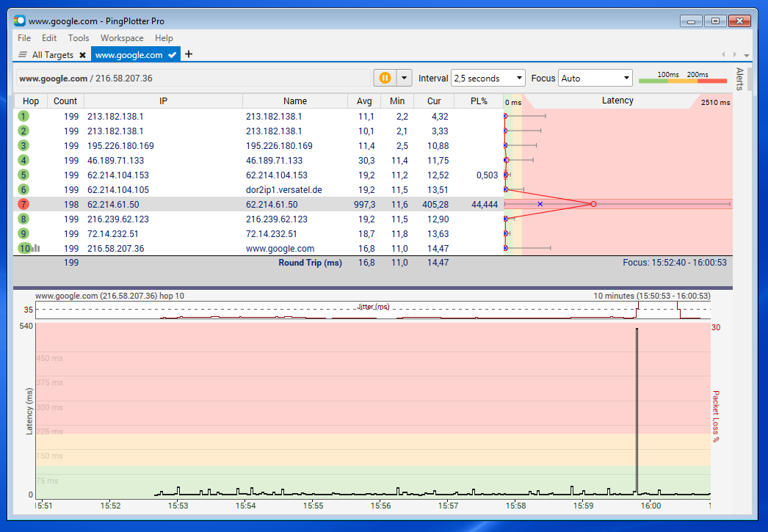Click the Name column header
Image resolution: width=768 pixels, height=532 pixels.
(295, 101)
